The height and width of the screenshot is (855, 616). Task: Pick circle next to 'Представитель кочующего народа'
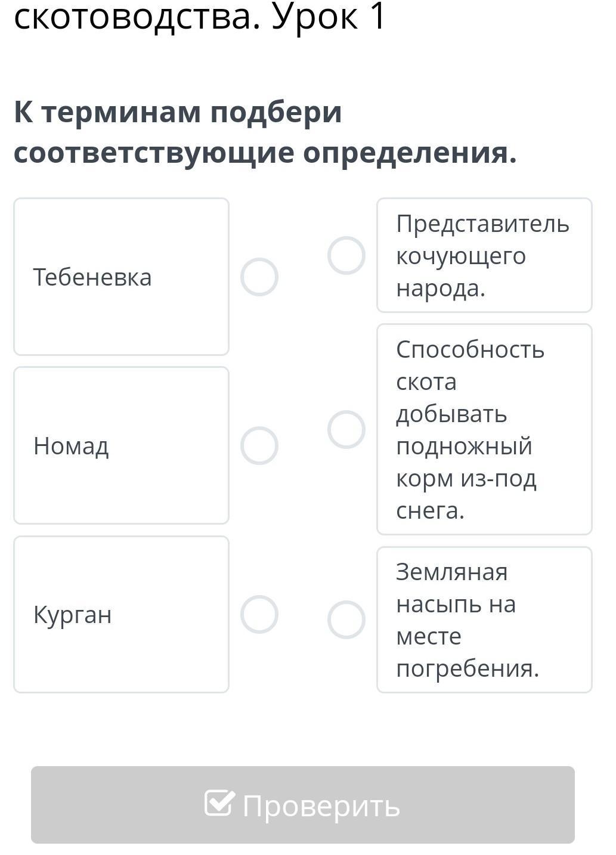(346, 256)
